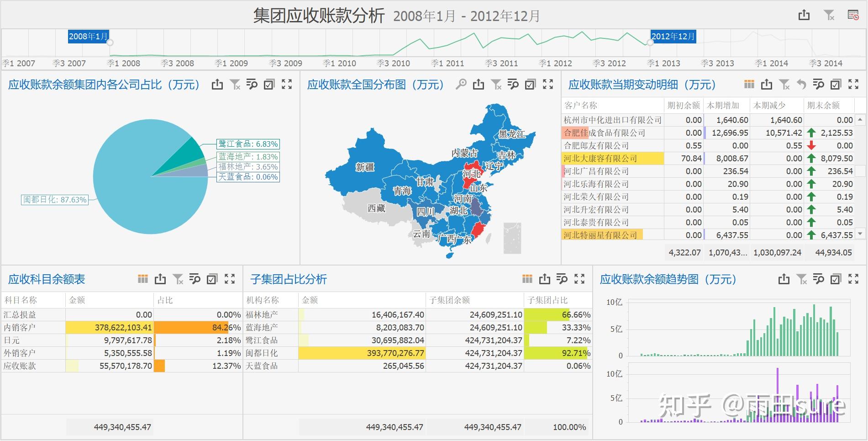Click 季3 2013 label on the timeline

tap(717, 64)
